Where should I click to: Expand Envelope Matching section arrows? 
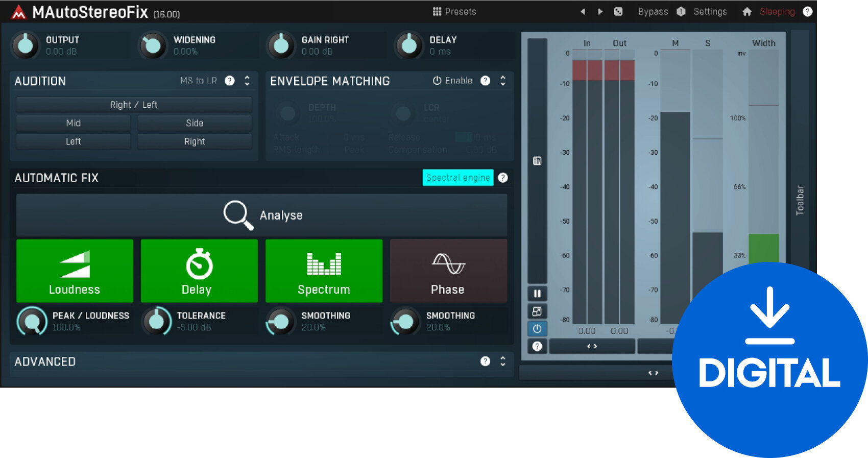point(503,81)
